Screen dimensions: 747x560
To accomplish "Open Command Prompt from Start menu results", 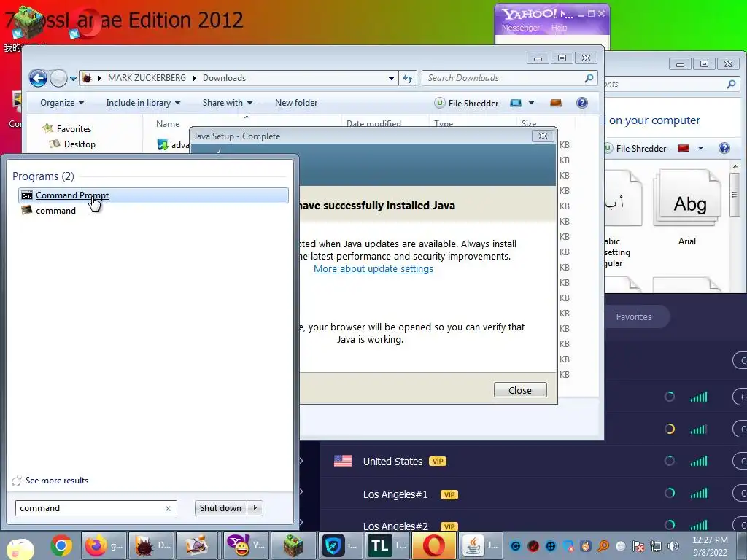I will (x=153, y=195).
